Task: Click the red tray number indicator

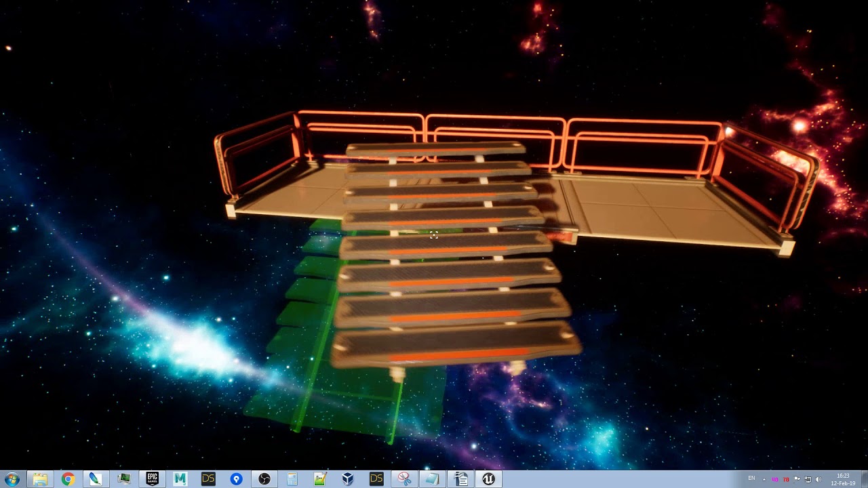Action: pos(786,479)
